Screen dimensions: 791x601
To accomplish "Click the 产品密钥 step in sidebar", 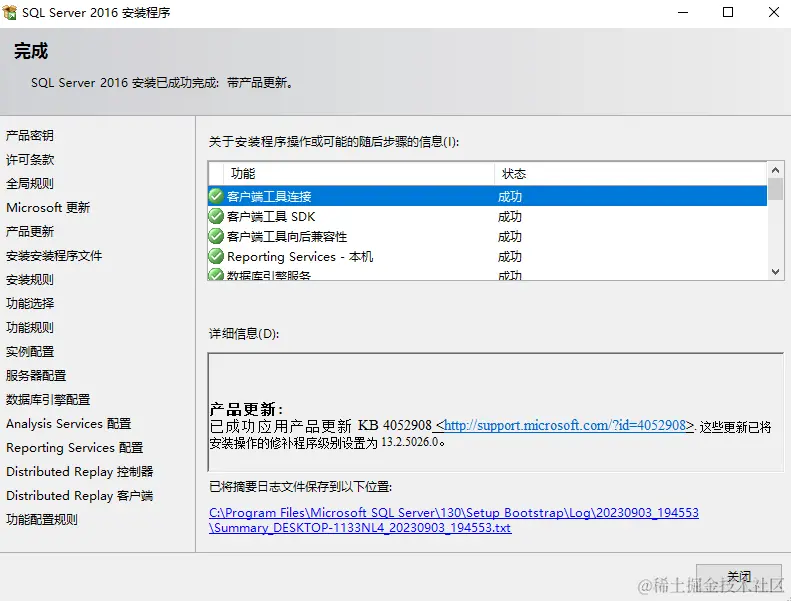I will 30,135.
